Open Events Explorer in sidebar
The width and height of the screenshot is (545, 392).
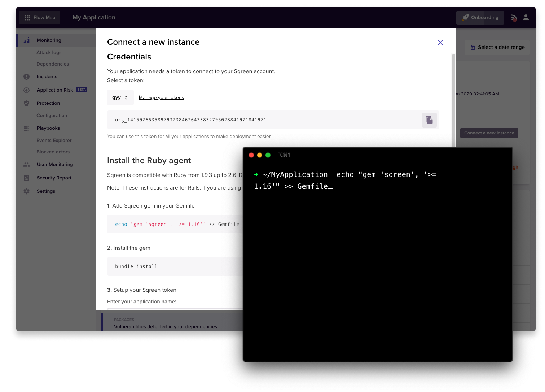coord(54,141)
